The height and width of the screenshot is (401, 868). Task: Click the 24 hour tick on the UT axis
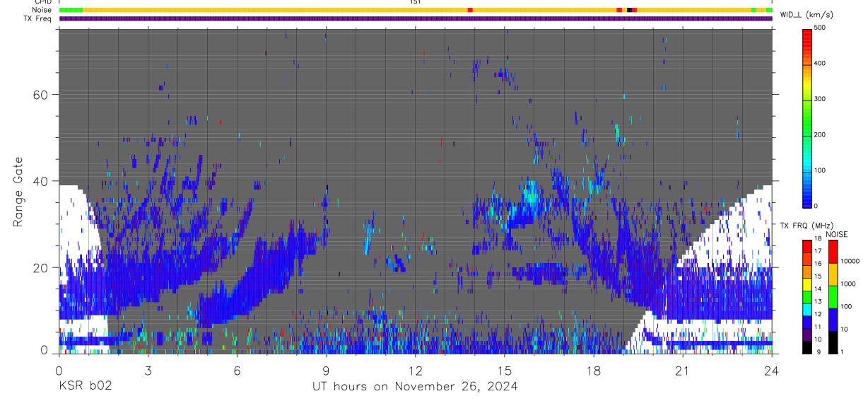(x=771, y=371)
